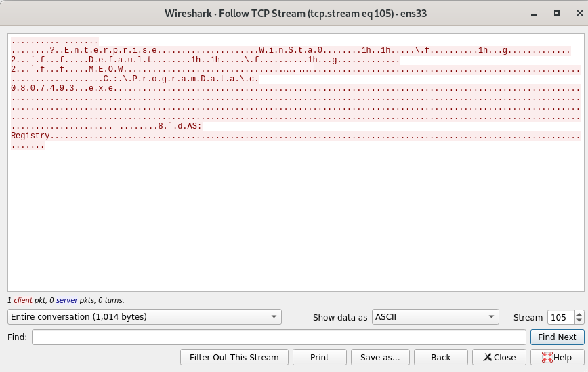
Task: Expand the Entire conversation dropdown
Action: [x=144, y=317]
